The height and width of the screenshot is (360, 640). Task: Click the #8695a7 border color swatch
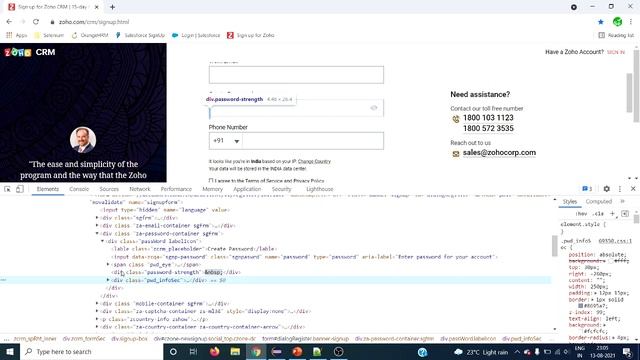[580, 306]
